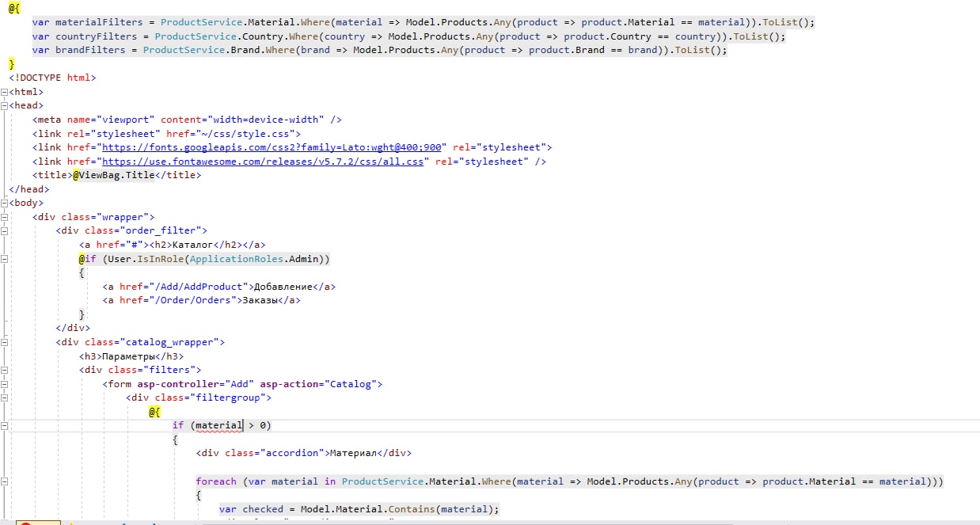Click the 'Добавление' anchor text

coord(283,287)
